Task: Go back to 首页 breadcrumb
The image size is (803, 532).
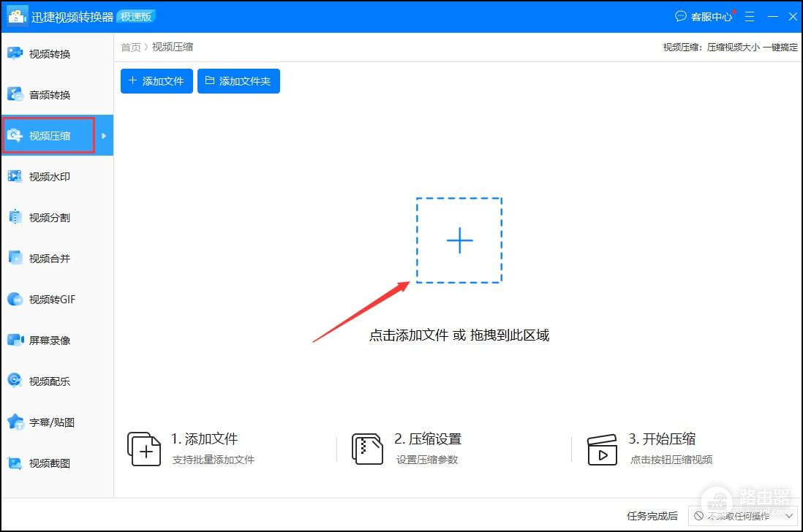Action: (131, 47)
